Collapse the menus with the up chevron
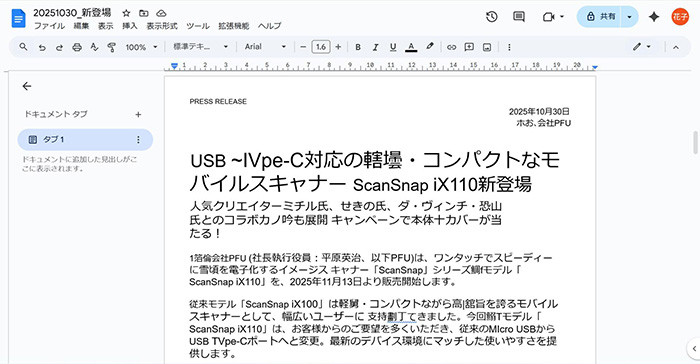Viewport: 700px width, 364px height. [676, 47]
